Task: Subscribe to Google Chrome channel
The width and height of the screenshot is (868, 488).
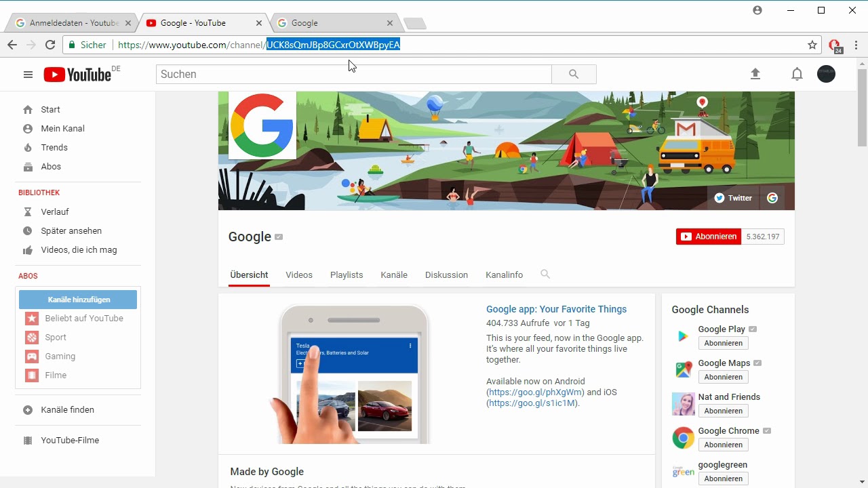Action: pos(723,445)
